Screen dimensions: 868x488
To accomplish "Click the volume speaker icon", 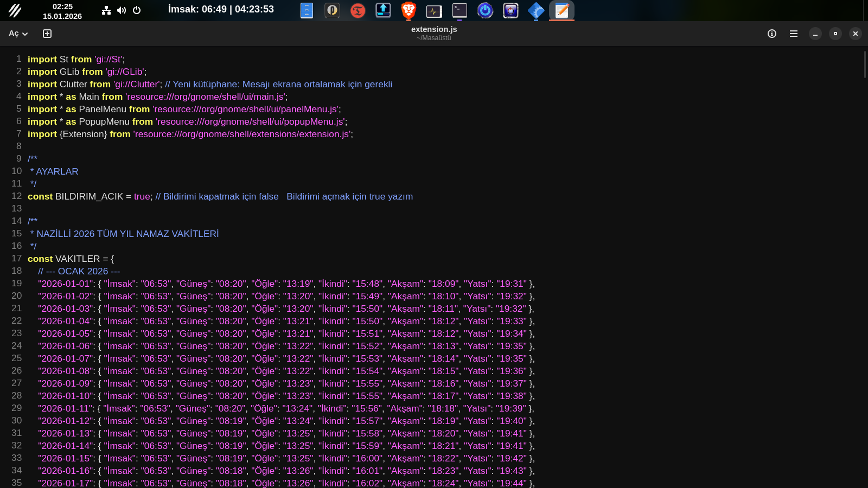I will pos(122,10).
